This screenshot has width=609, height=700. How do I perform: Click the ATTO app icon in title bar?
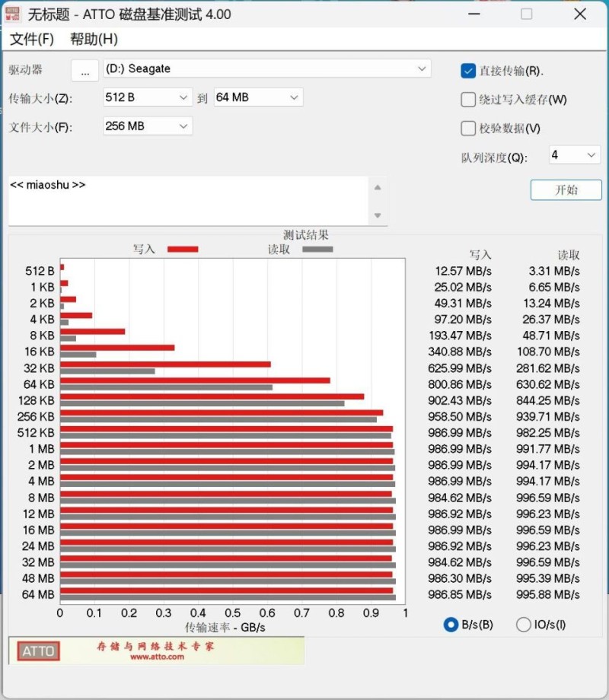tap(14, 14)
